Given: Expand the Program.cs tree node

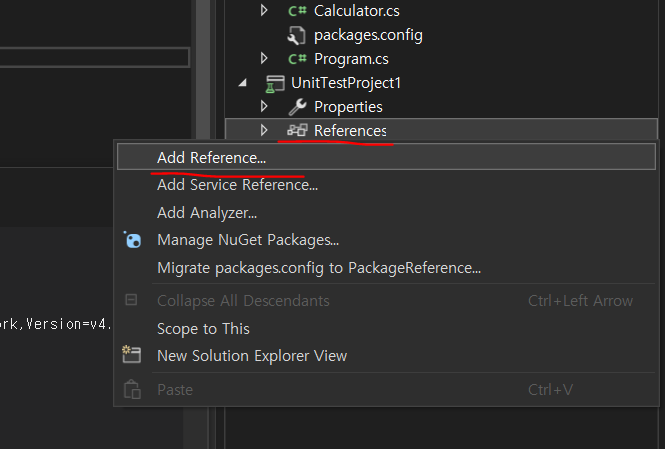Looking at the screenshot, I should pos(265,59).
